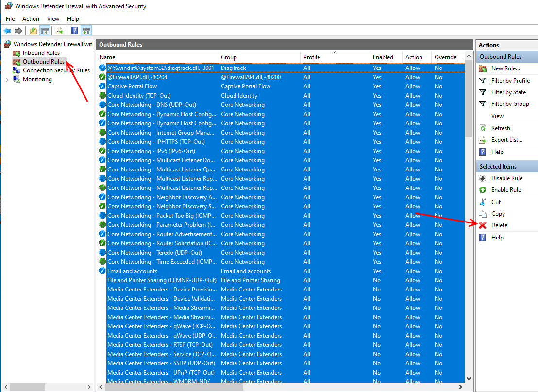This screenshot has width=538, height=392.
Task: Go back using the toolbar Back arrow
Action: (7, 31)
